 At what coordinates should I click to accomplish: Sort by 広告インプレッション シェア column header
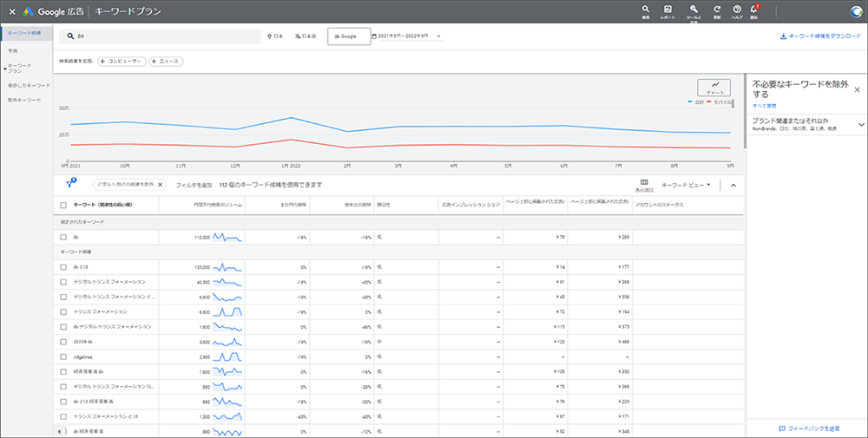[471, 206]
